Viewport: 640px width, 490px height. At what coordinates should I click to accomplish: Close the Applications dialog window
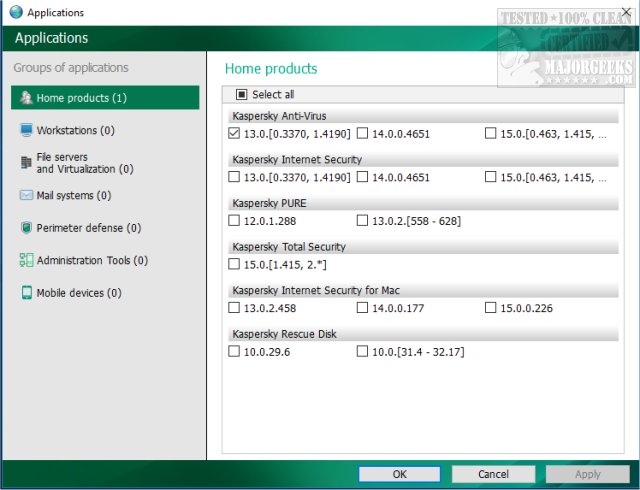tap(626, 12)
